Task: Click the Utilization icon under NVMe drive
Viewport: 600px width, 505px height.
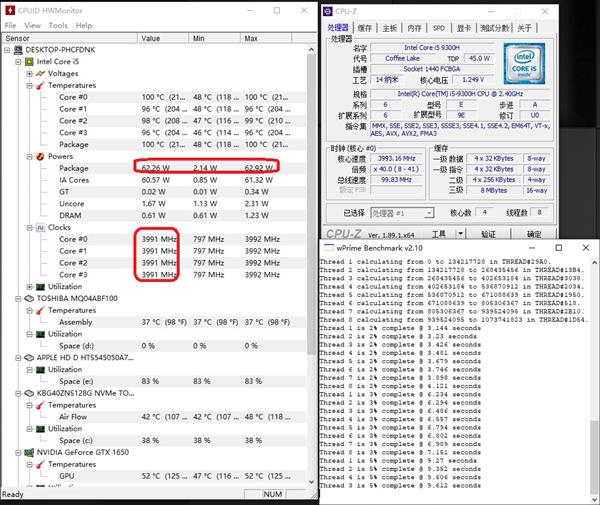Action: pos(40,428)
